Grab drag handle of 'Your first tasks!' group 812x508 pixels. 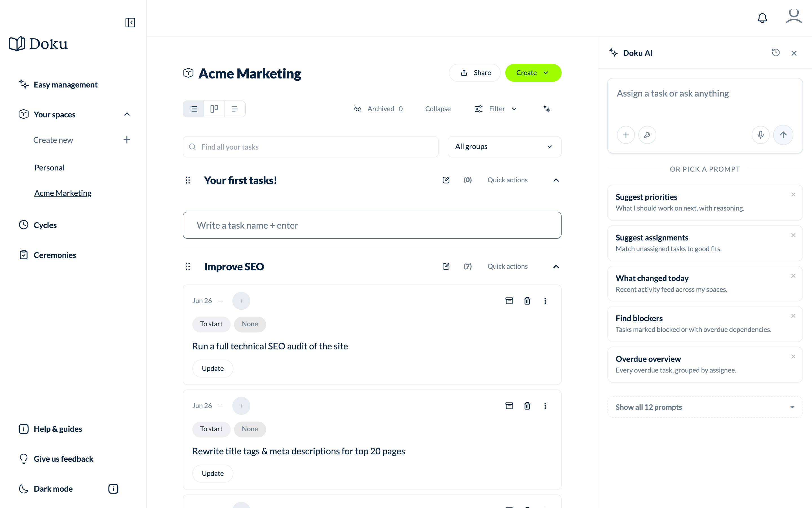188,180
